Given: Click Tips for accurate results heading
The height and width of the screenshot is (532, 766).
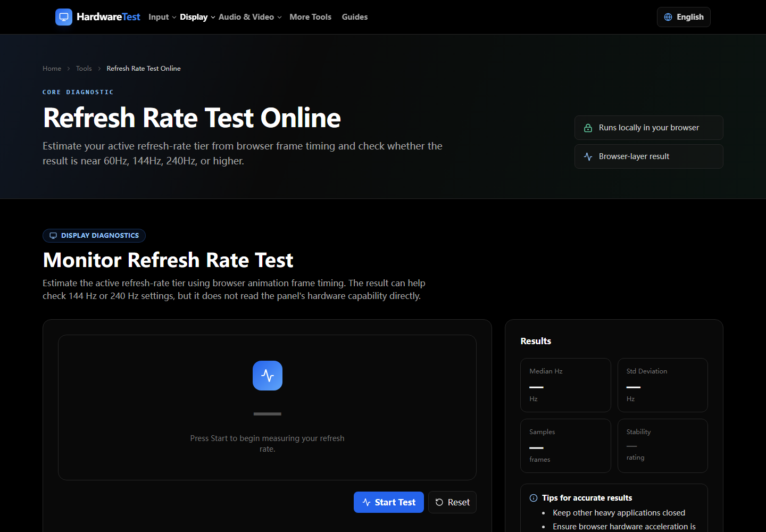Looking at the screenshot, I should [x=587, y=498].
